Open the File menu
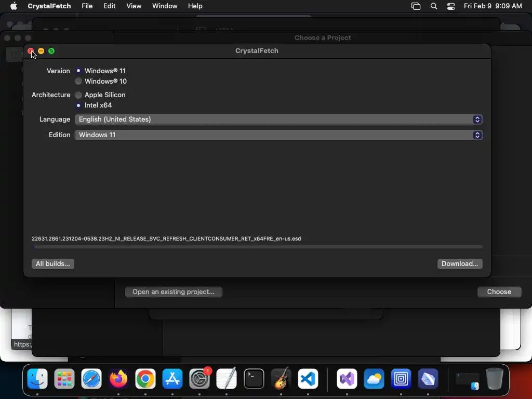The width and height of the screenshot is (532, 399). [x=87, y=6]
